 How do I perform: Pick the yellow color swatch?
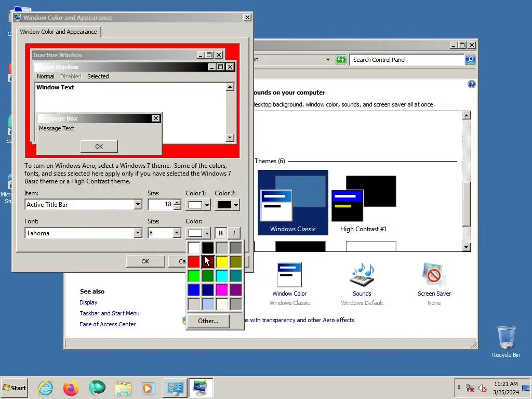tap(222, 262)
